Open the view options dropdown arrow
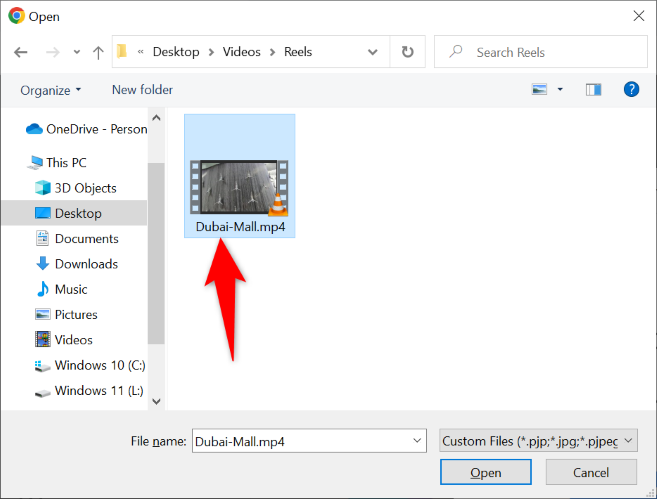Screen dimensions: 657x499 point(560,89)
